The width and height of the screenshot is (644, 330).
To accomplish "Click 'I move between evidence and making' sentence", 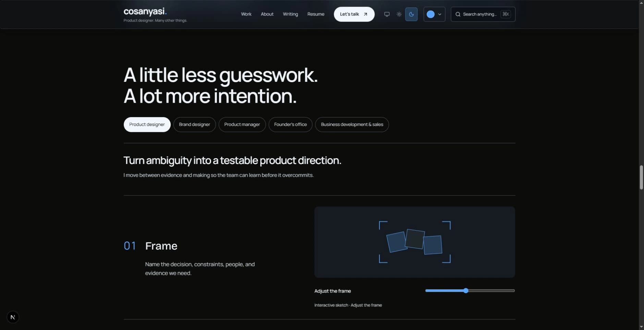I will [x=218, y=175].
